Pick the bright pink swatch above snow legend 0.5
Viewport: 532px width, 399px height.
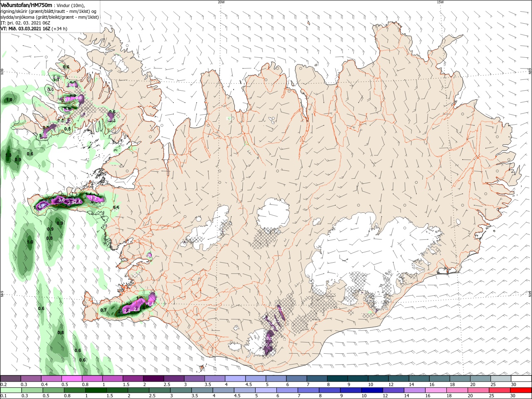[71, 379]
